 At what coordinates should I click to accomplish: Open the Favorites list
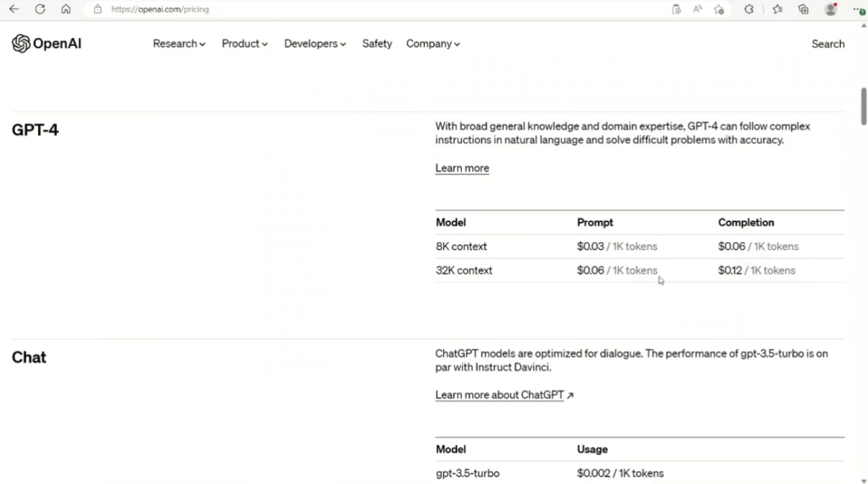777,9
